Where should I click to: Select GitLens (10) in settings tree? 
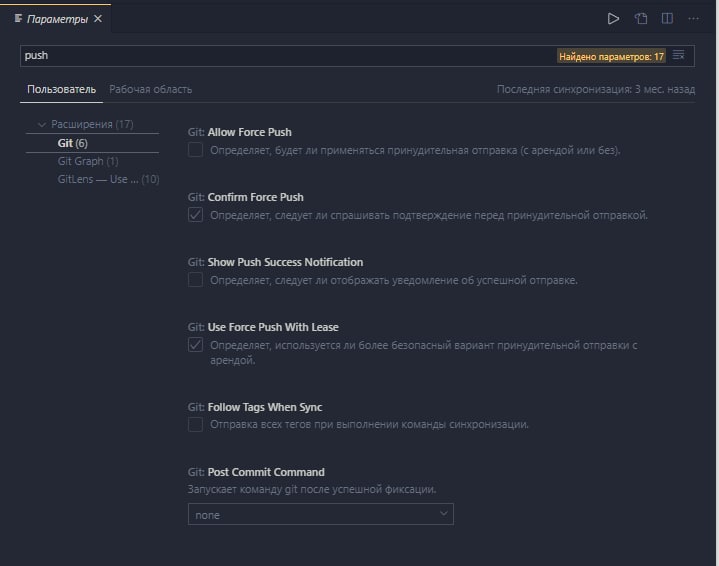click(x=108, y=179)
